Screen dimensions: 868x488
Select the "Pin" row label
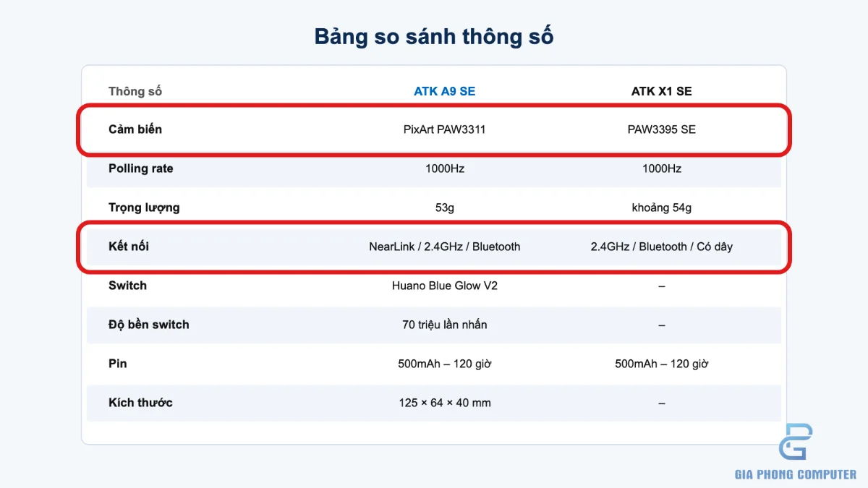pos(117,364)
